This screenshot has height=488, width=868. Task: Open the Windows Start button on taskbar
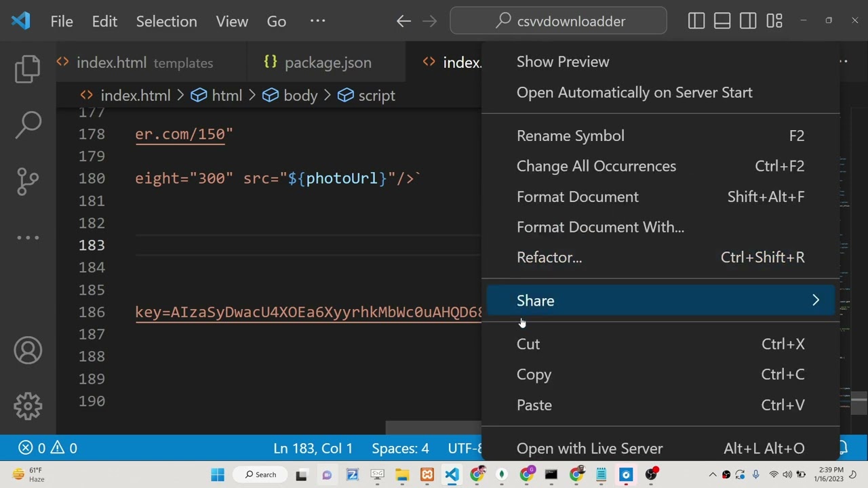point(218,474)
